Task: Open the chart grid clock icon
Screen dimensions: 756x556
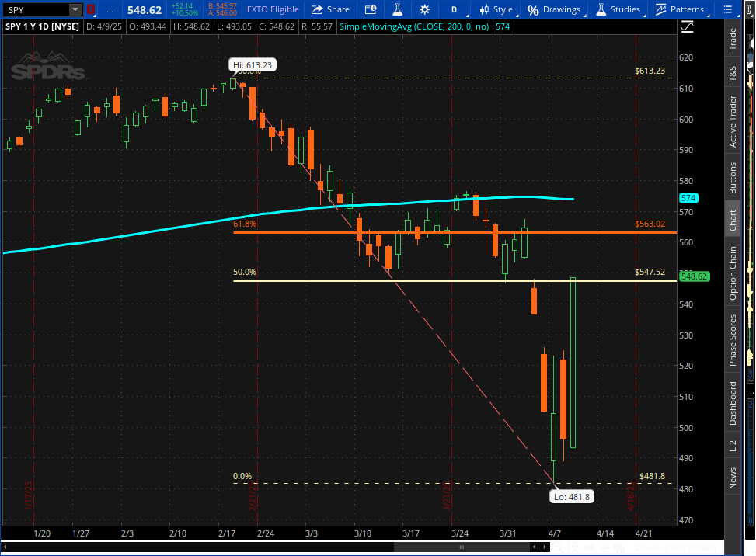Action: pos(371,9)
